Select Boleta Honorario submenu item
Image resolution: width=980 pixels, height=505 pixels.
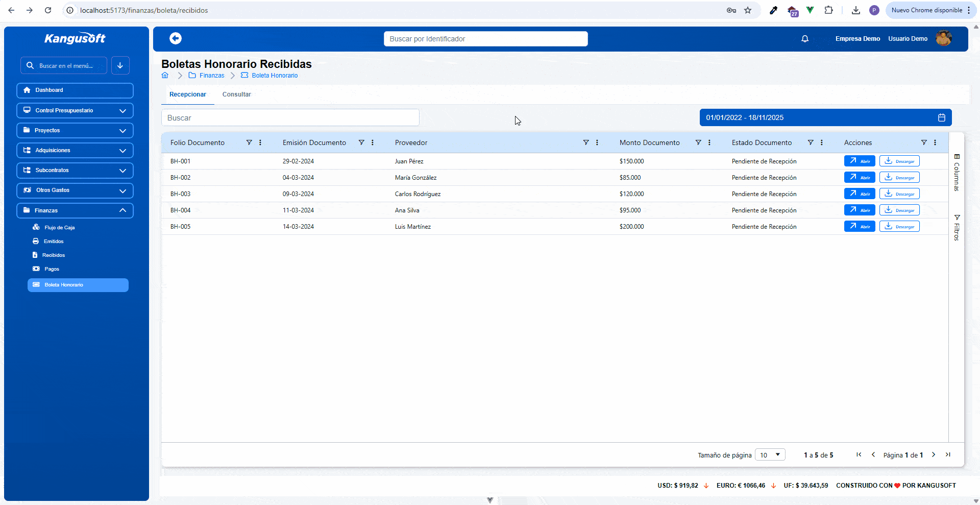tap(78, 285)
